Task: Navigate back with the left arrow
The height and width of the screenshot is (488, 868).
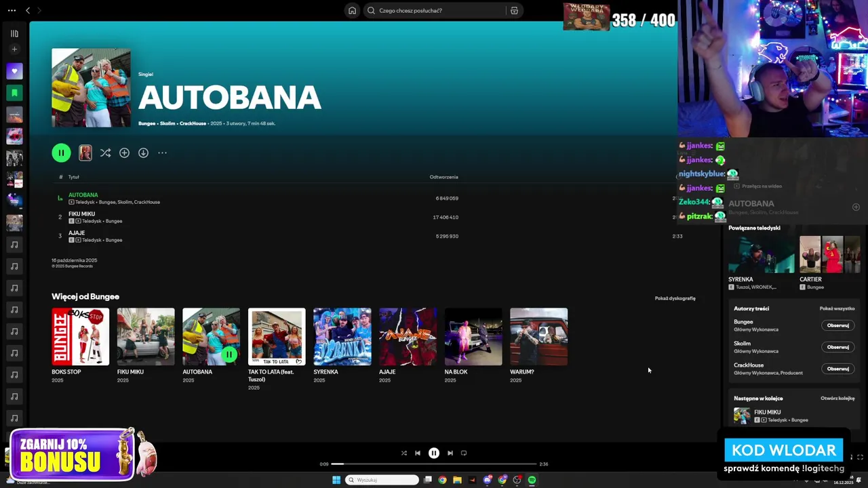Action: pyautogui.click(x=28, y=10)
